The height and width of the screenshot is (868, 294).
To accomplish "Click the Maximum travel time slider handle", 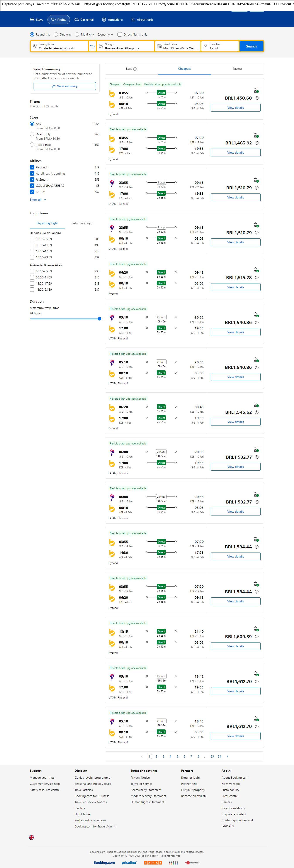I will (x=99, y=319).
